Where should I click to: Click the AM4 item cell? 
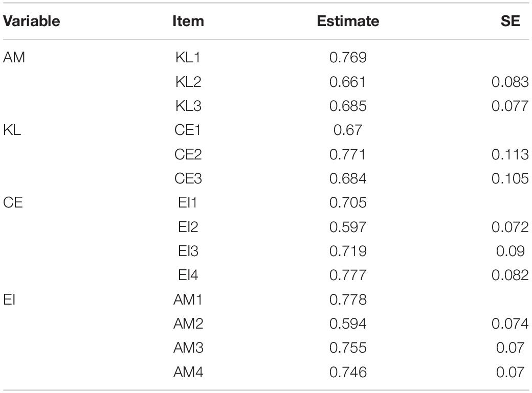(x=188, y=372)
